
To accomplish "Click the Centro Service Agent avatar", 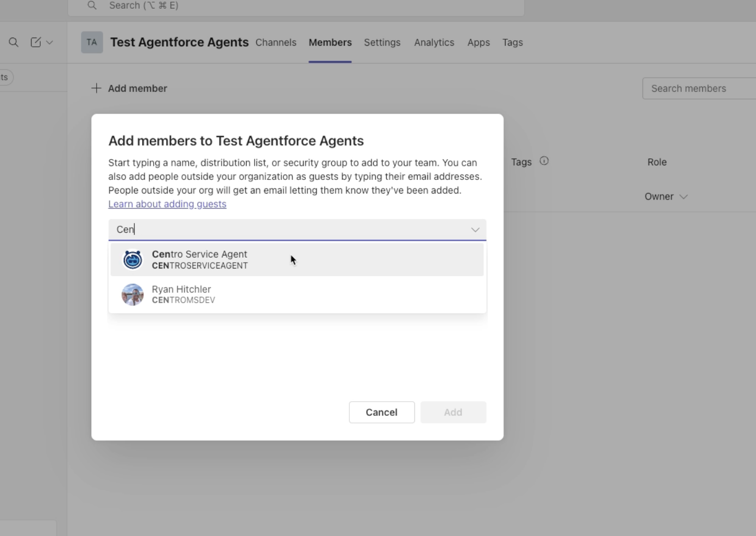I will [x=133, y=260].
